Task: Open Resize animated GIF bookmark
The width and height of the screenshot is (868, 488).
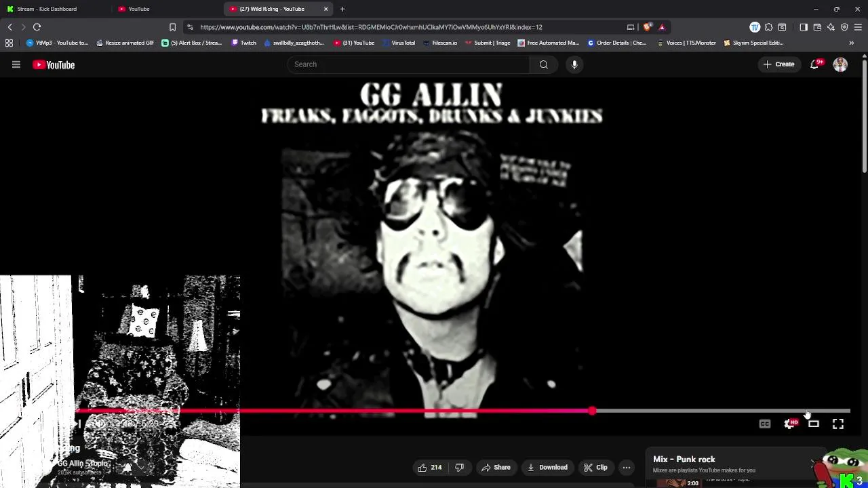Action: coord(125,43)
